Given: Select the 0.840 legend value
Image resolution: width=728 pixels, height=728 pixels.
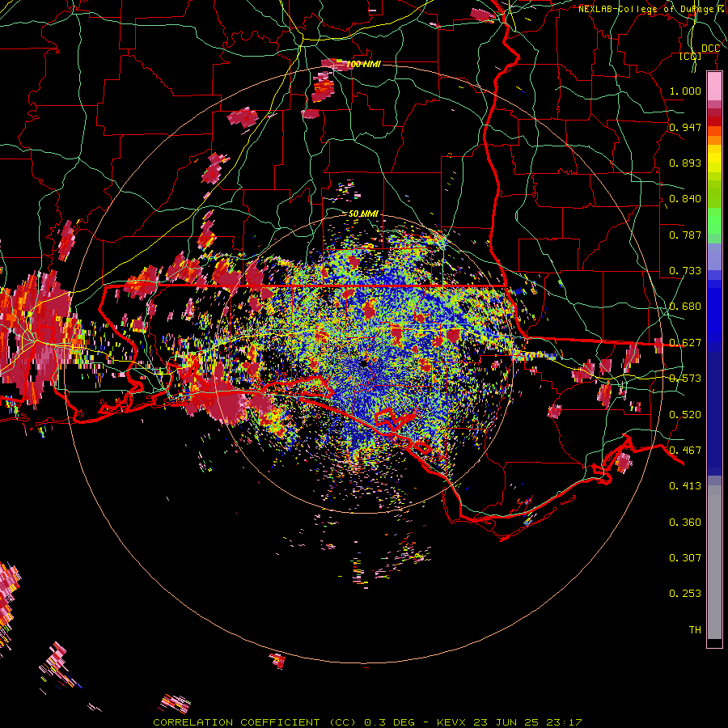Looking at the screenshot, I should click(x=685, y=199).
